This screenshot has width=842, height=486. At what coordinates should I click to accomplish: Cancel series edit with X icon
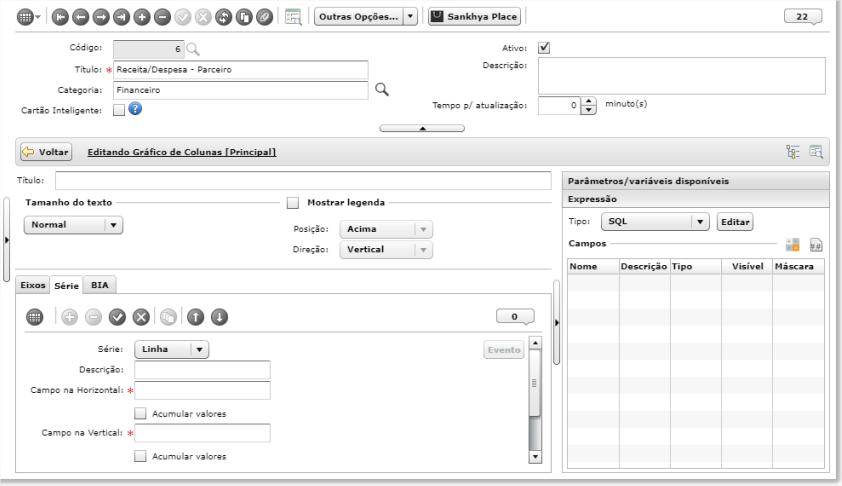pyautogui.click(x=141, y=317)
